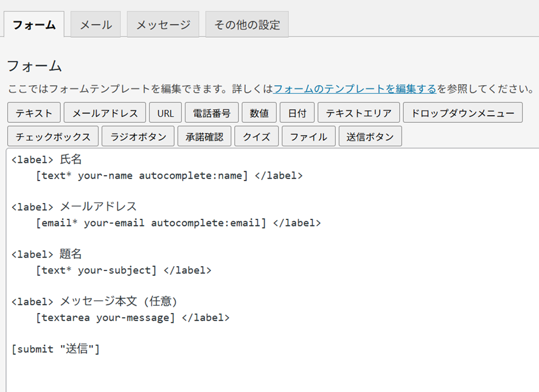Click the ドロップダウンメニュー tag button
The height and width of the screenshot is (392, 539).
click(x=463, y=113)
